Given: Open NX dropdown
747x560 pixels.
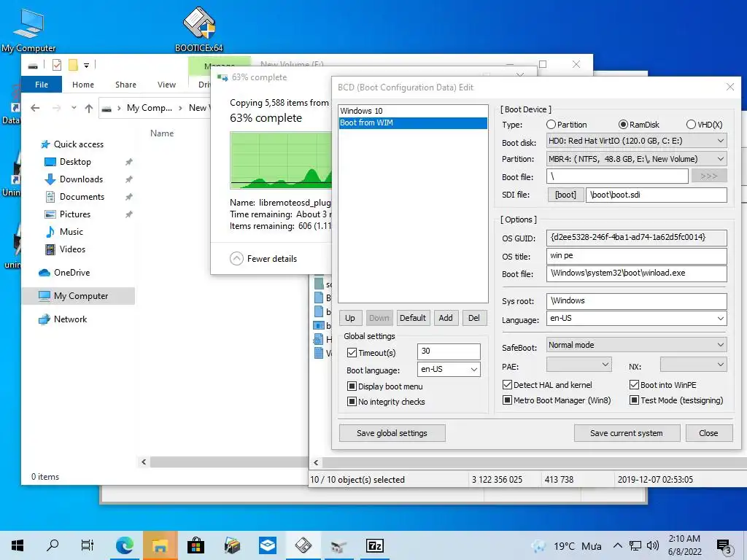Looking at the screenshot, I should tap(694, 365).
